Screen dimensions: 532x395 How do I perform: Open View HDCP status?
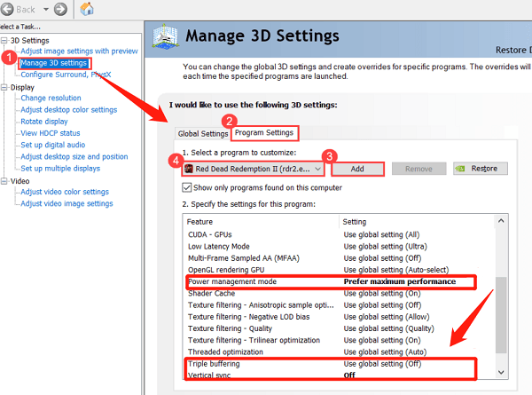(x=51, y=133)
